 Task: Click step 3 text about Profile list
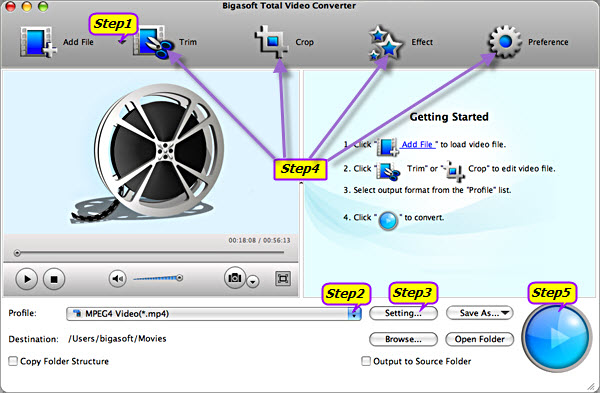click(427, 190)
